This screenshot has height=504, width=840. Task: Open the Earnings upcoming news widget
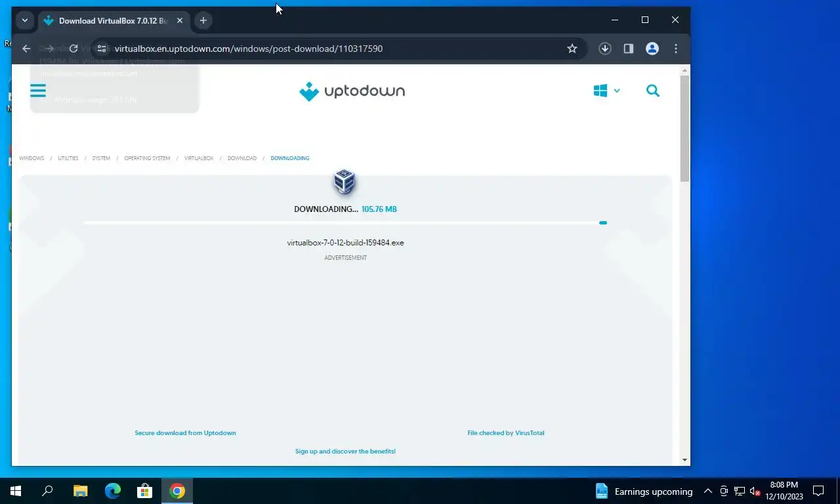(x=643, y=492)
